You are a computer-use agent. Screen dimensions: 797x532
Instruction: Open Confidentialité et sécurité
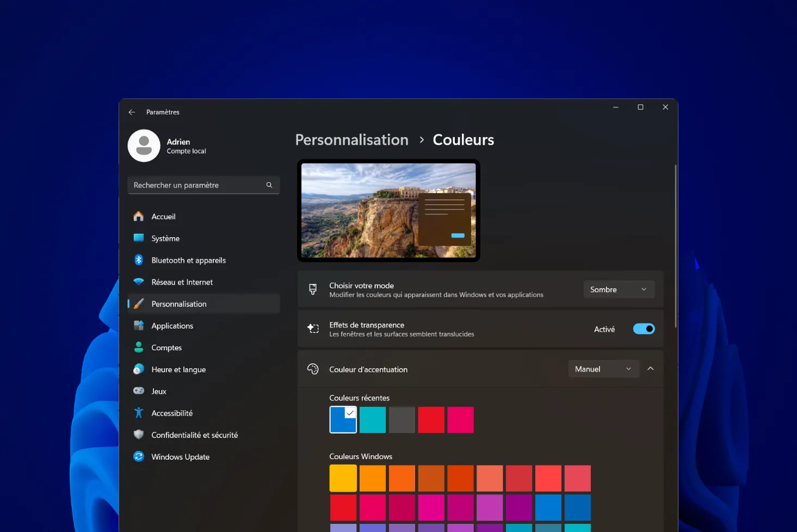coord(203,435)
